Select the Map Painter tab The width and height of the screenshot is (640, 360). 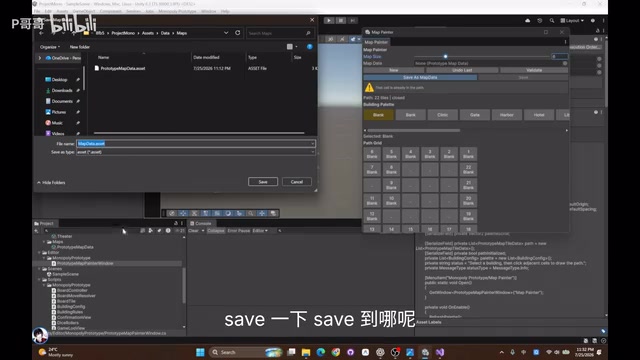[376, 42]
